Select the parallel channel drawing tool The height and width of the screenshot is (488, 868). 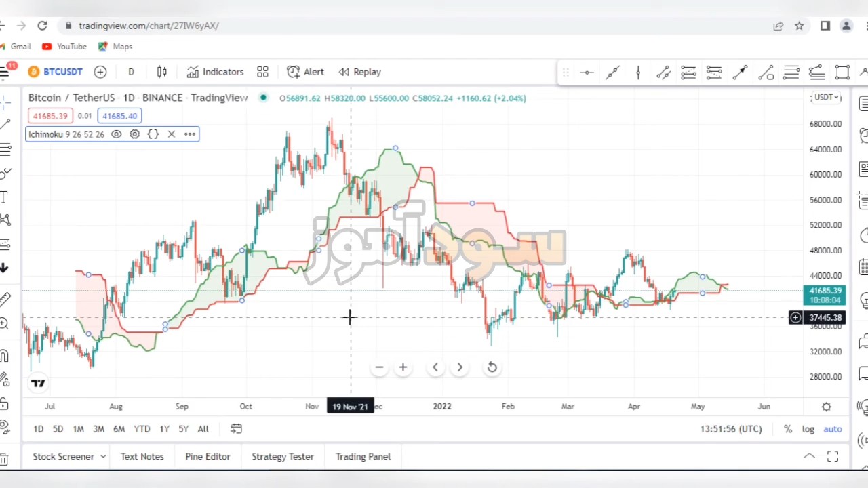tap(663, 72)
